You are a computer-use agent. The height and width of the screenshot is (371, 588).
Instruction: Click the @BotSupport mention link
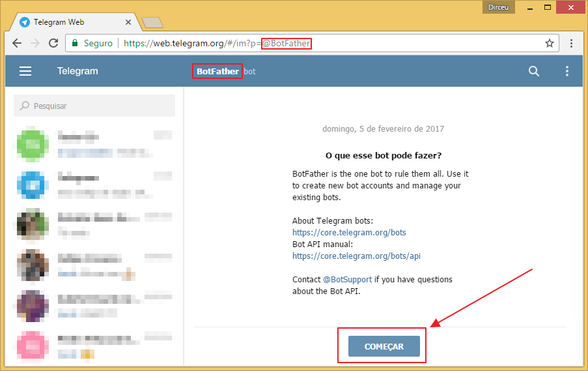pos(347,279)
